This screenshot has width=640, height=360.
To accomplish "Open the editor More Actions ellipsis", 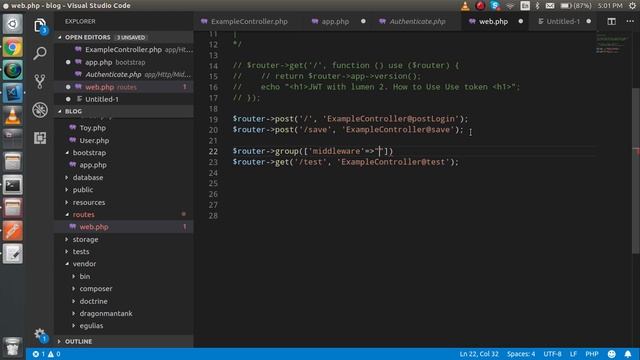I will (630, 21).
